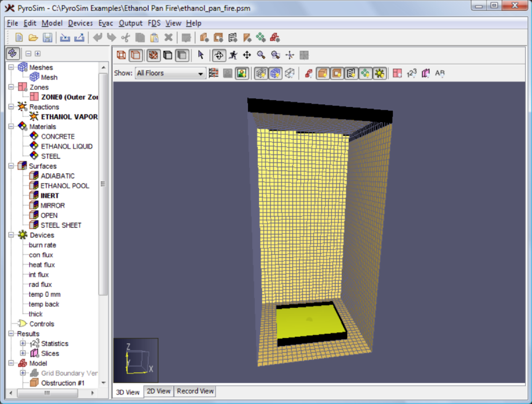Toggle show labels AB button
Screen dimensions: 532x404
pyautogui.click(x=439, y=73)
